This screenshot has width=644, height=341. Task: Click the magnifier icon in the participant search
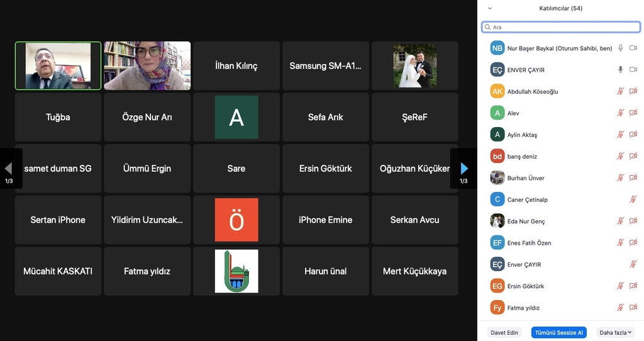(x=487, y=28)
